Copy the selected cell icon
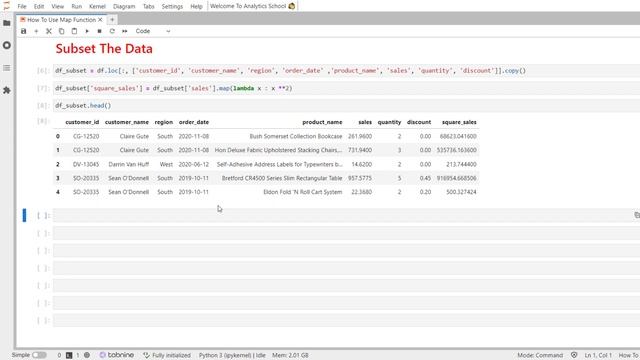 (62, 31)
